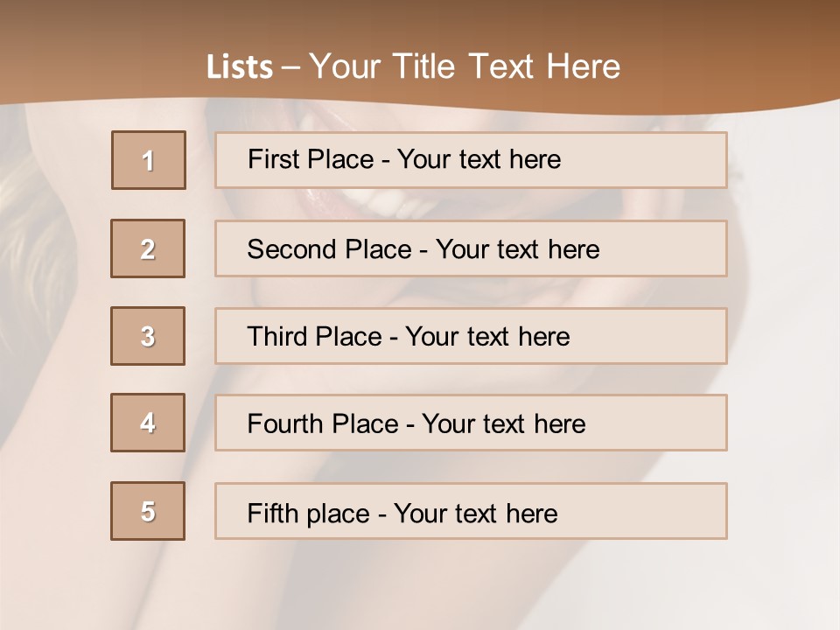Click the number 1 box
The height and width of the screenshot is (630, 840).
click(x=149, y=160)
